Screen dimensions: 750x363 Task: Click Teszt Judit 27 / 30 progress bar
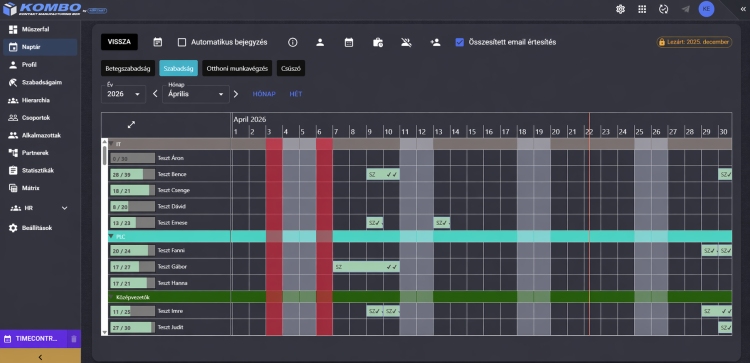click(x=132, y=328)
